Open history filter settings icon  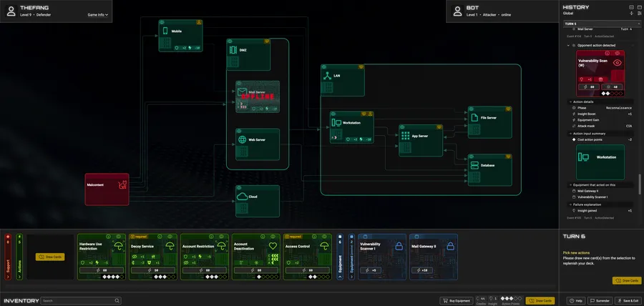(x=639, y=14)
